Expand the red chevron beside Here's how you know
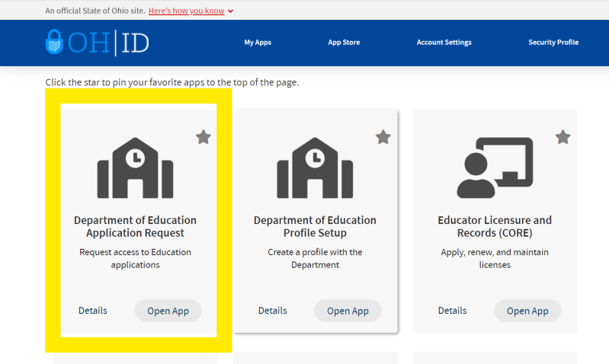The width and height of the screenshot is (609, 364). [x=231, y=11]
